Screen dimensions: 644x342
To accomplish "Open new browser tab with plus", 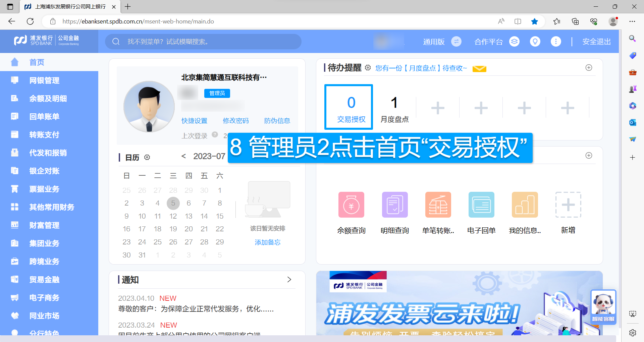I will 128,6.
